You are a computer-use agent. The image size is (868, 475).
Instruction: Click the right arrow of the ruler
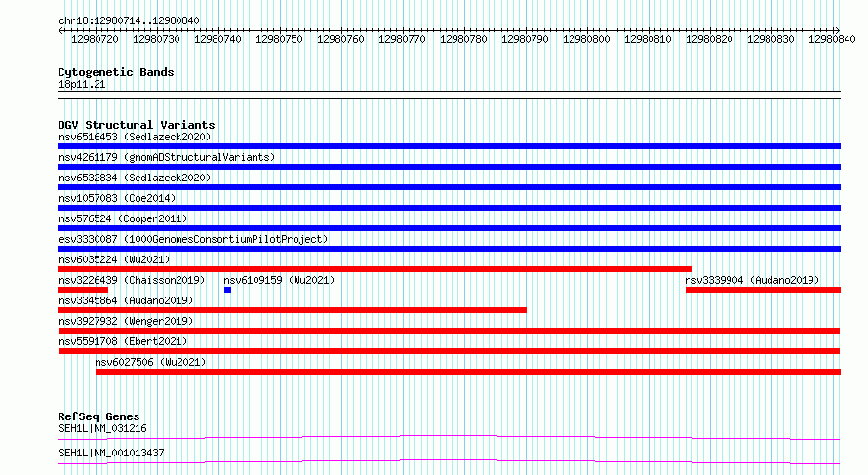point(838,31)
